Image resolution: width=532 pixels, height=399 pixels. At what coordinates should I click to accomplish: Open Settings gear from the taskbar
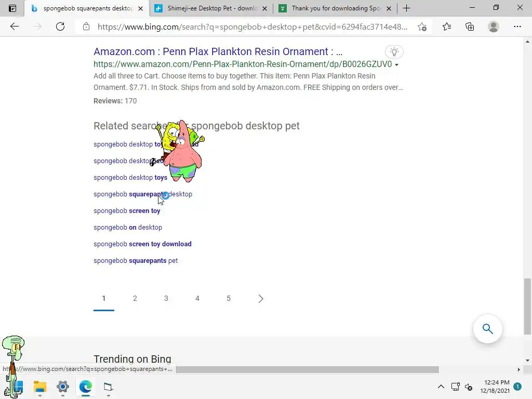(63, 387)
